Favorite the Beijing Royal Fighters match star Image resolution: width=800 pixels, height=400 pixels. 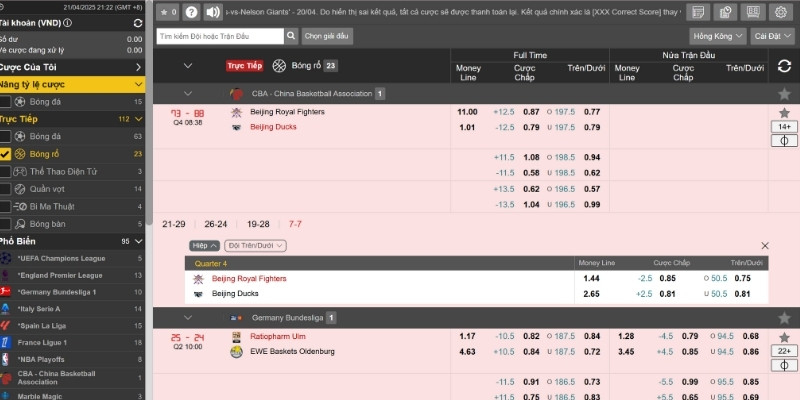[784, 113]
